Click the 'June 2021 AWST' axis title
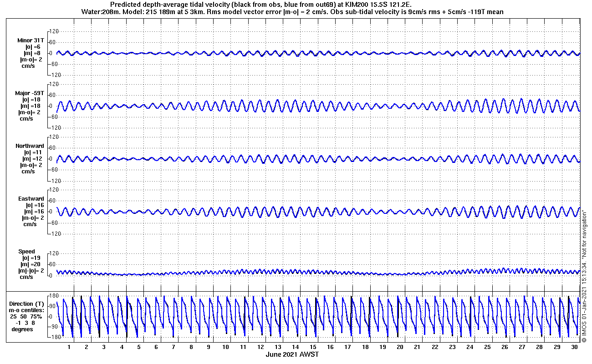 292,354
